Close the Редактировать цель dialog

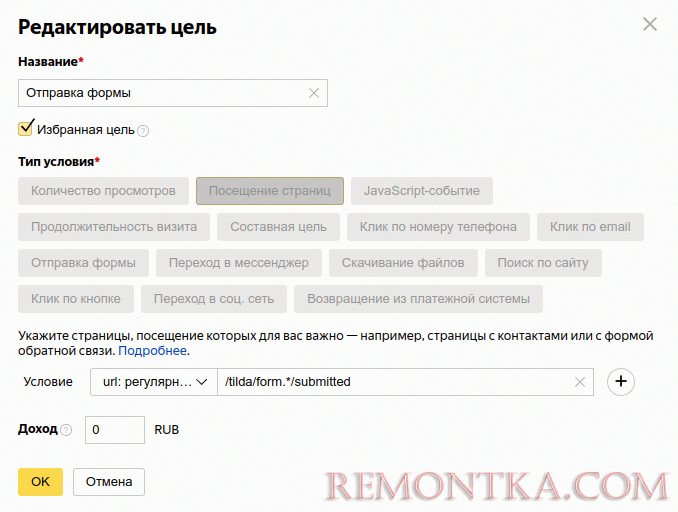click(649, 24)
